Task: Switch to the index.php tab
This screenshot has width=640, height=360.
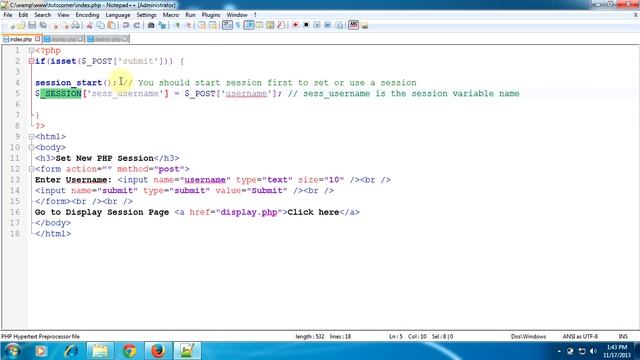Action: 20,39
